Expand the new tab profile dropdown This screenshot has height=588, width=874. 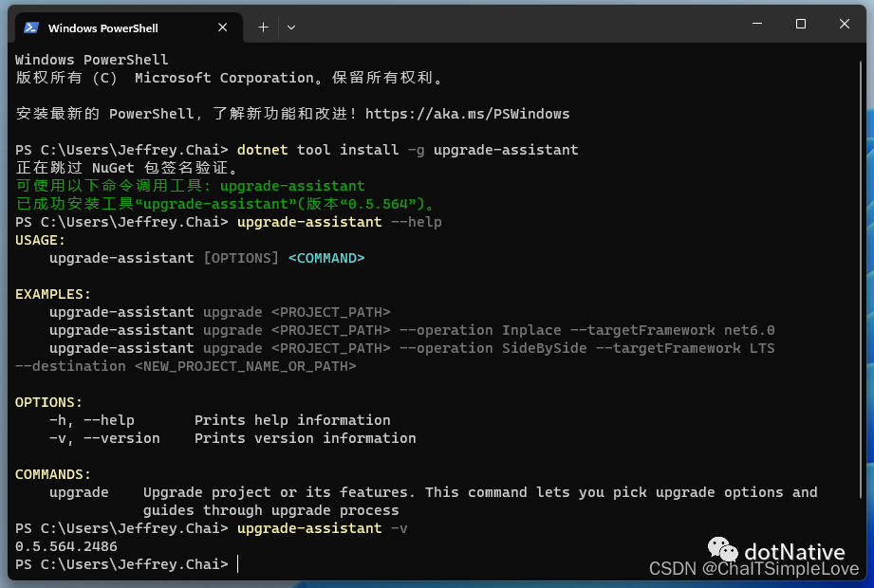pyautogui.click(x=291, y=28)
